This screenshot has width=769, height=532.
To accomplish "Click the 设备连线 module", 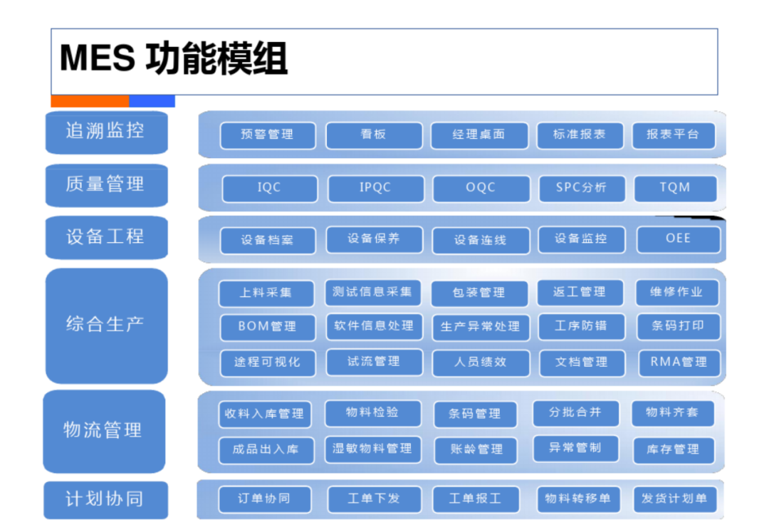I will (x=481, y=241).
